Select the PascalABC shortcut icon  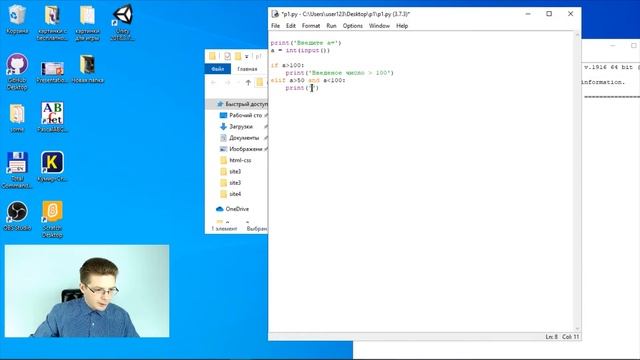[x=52, y=113]
